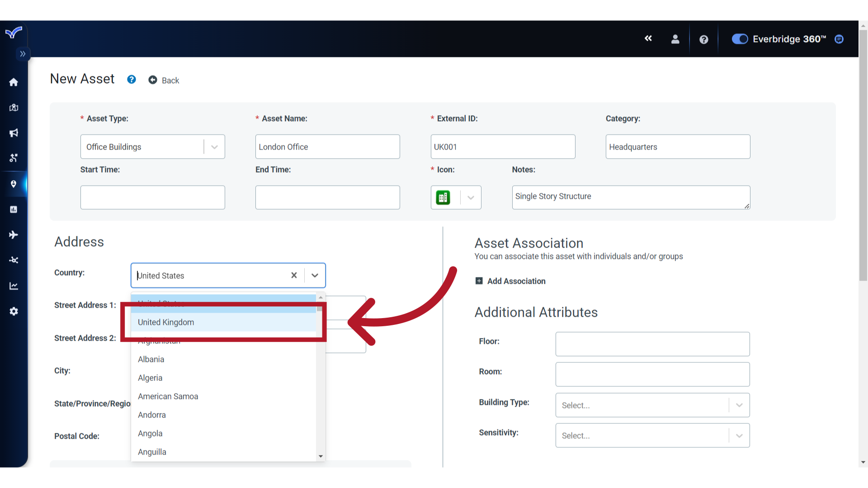Click the Start Time field
The height and width of the screenshot is (488, 868).
click(x=153, y=197)
